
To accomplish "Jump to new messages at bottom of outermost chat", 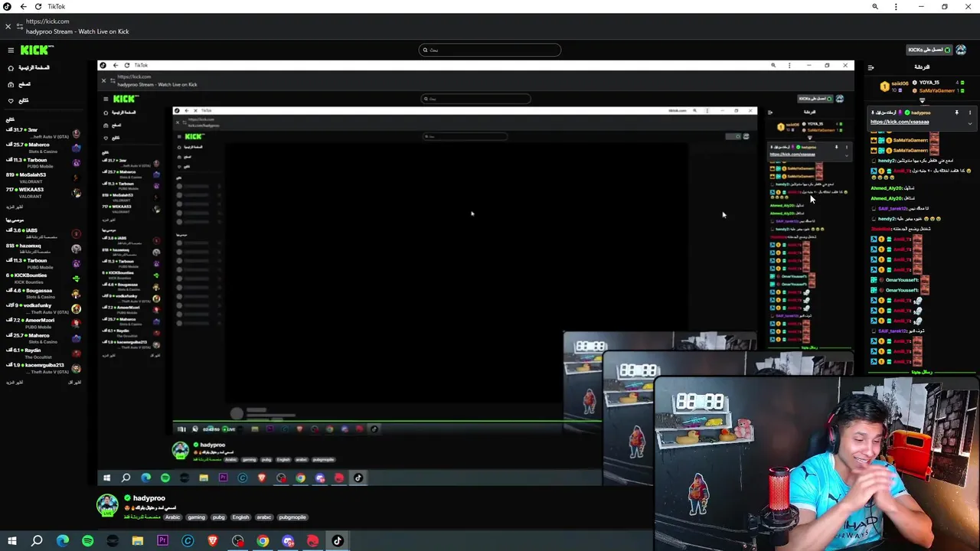I will 921,373.
